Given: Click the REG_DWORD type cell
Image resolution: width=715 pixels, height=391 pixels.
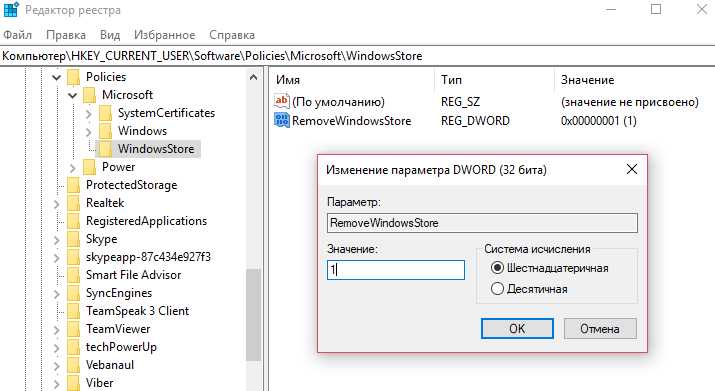Looking at the screenshot, I should [475, 121].
